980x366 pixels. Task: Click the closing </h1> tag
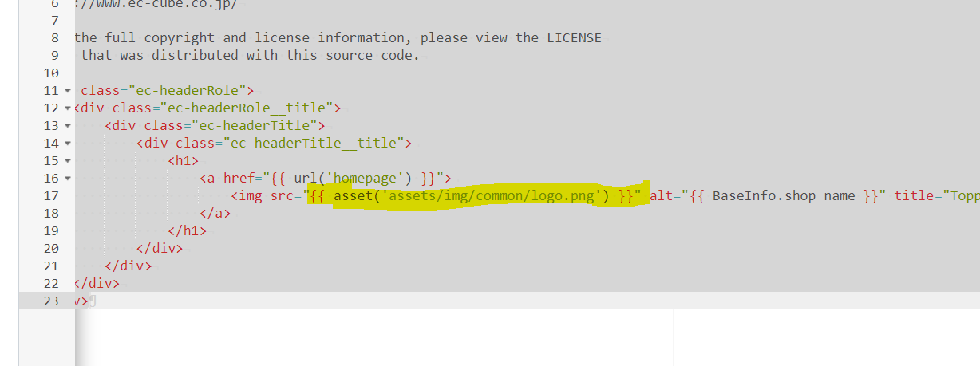click(x=188, y=230)
